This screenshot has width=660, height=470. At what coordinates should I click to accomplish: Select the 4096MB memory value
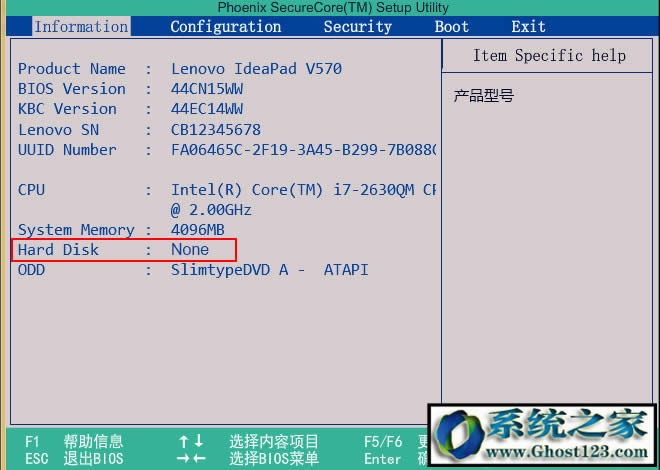197,230
